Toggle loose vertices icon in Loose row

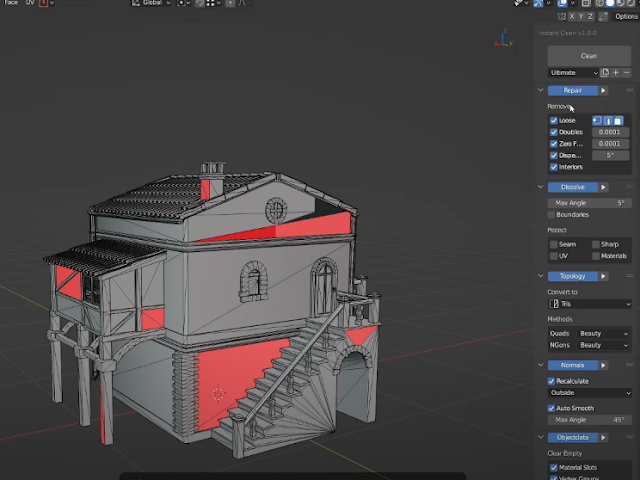(x=597, y=120)
